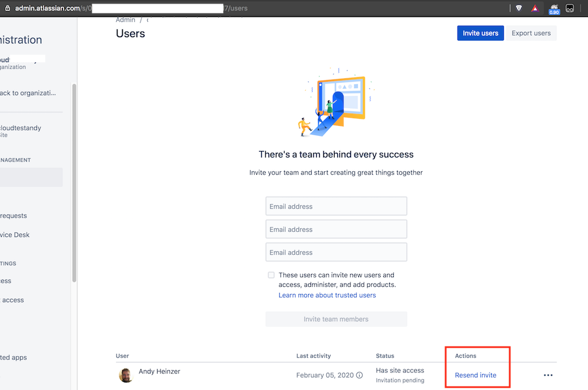Click the Admin breadcrumb link

[x=125, y=19]
